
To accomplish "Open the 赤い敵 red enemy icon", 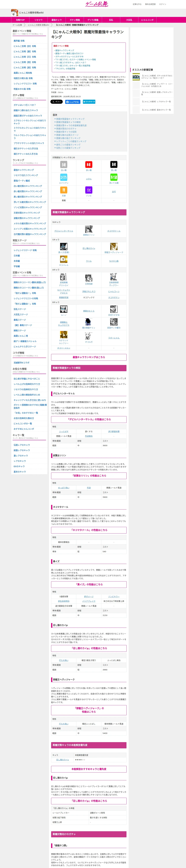I will pyautogui.click(x=89, y=164).
